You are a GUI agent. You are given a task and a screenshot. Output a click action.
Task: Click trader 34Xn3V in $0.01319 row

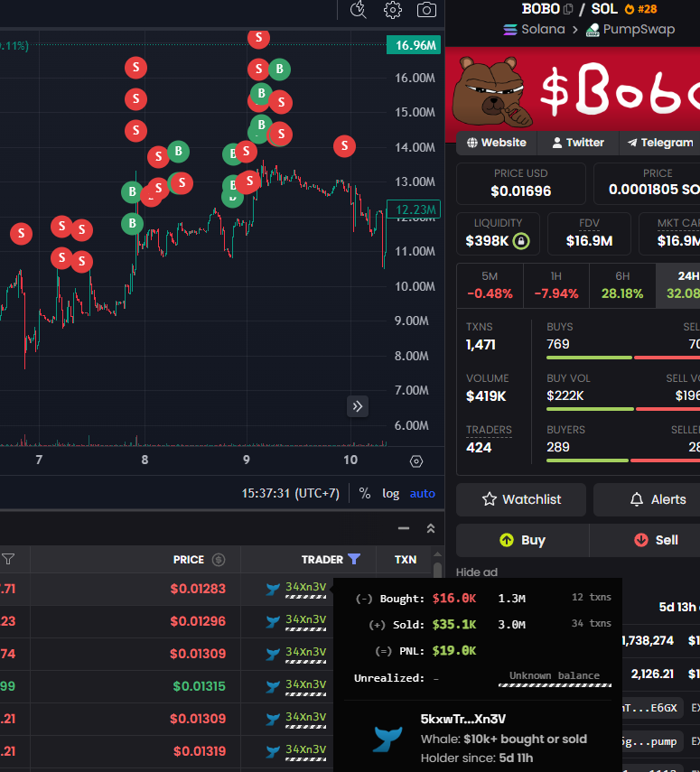(x=305, y=749)
